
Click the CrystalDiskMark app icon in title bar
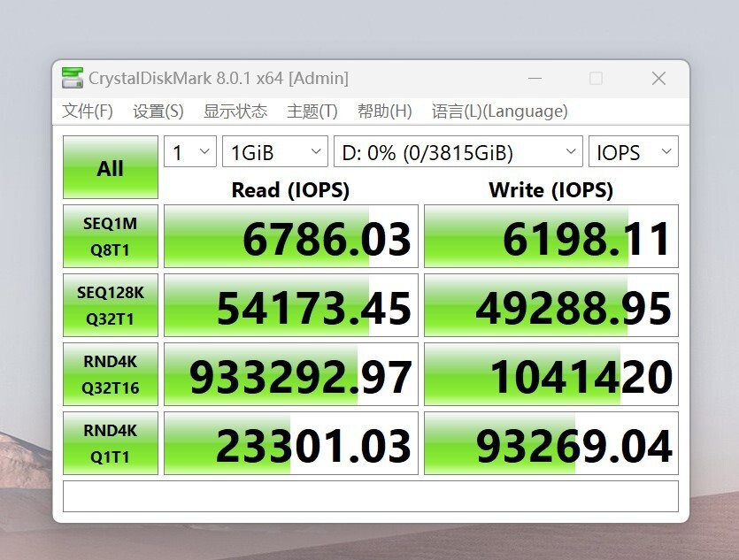pos(72,78)
